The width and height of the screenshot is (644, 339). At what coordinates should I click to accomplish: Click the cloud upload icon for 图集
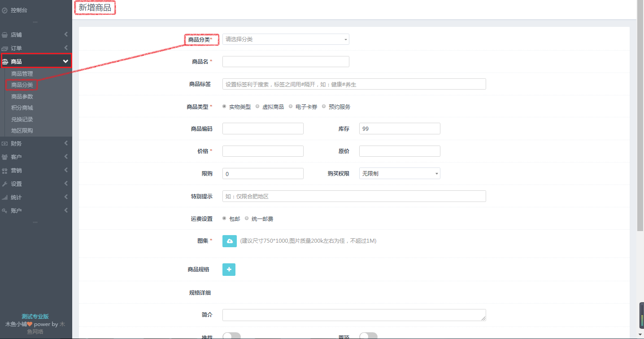[229, 241]
